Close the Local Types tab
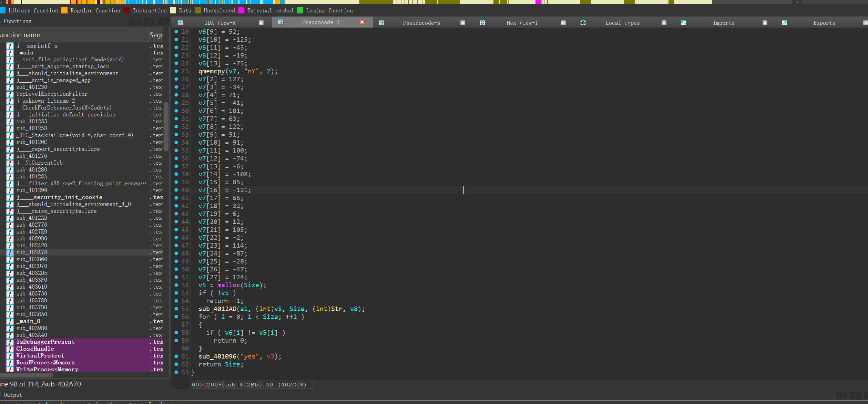 664,23
